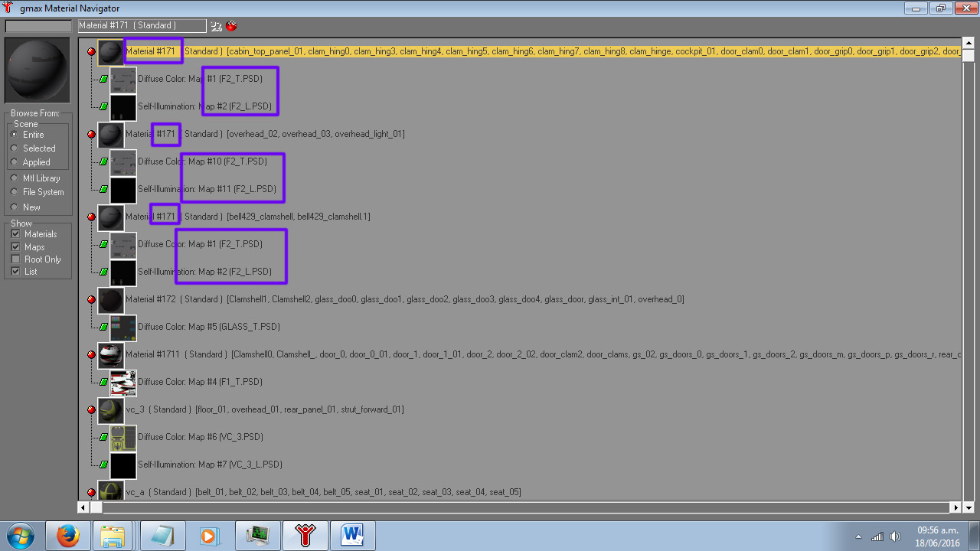Uncheck the Maps checkbox

coord(16,247)
